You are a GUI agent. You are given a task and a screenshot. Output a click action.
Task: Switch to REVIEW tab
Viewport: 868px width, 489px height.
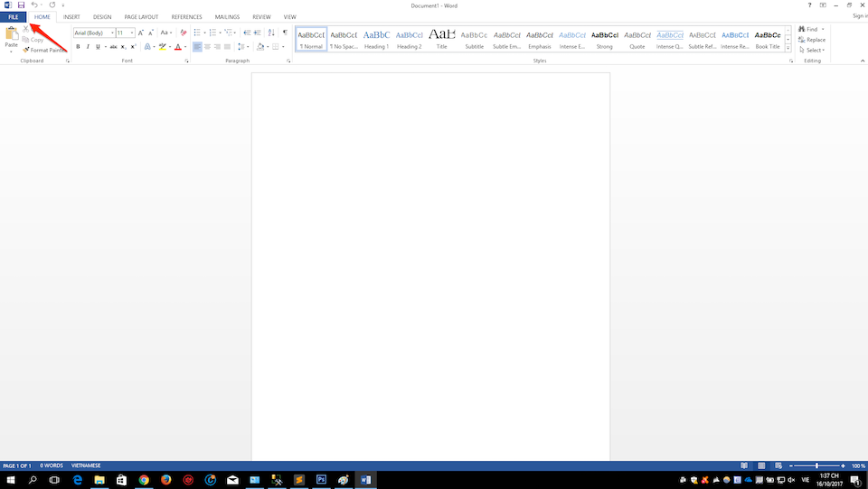click(x=261, y=17)
